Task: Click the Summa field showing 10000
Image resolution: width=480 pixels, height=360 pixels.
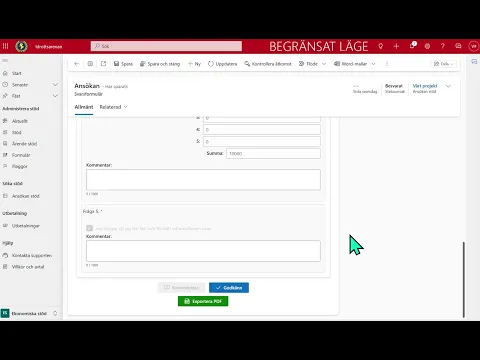Action: pos(274,153)
